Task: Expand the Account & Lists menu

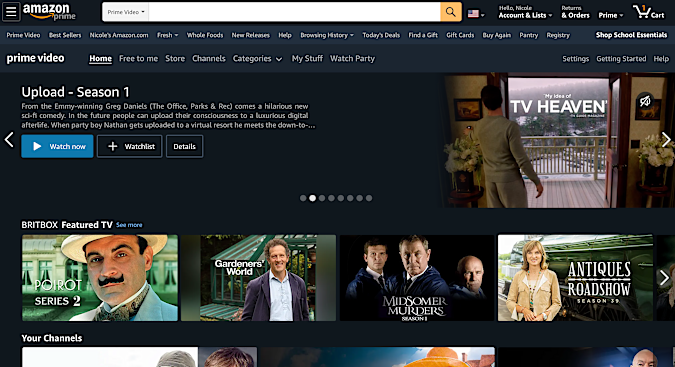Action: click(525, 12)
